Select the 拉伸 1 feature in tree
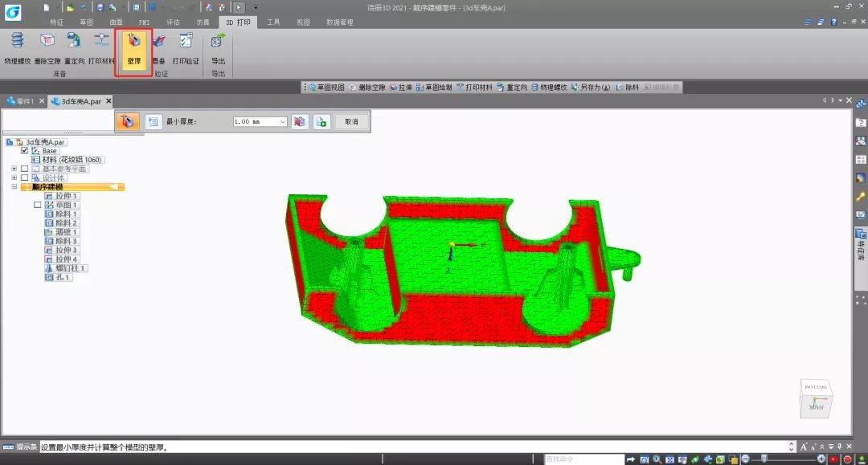Screen dimensions: 868x465 tap(62, 196)
